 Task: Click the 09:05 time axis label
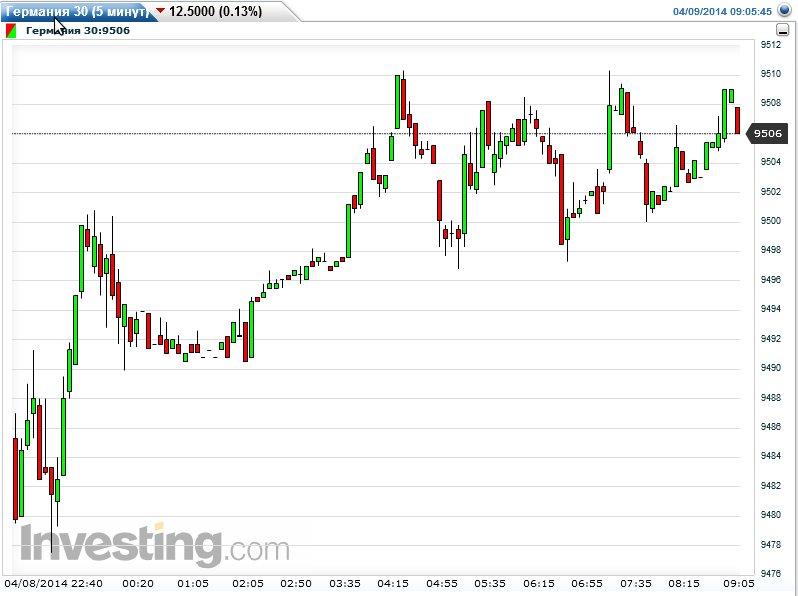[x=739, y=583]
